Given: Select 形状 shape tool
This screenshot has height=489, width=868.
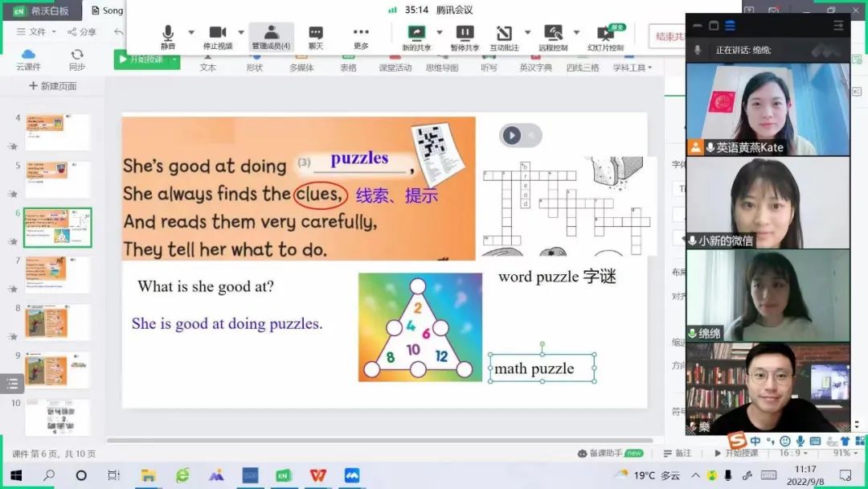Looking at the screenshot, I should (255, 63).
